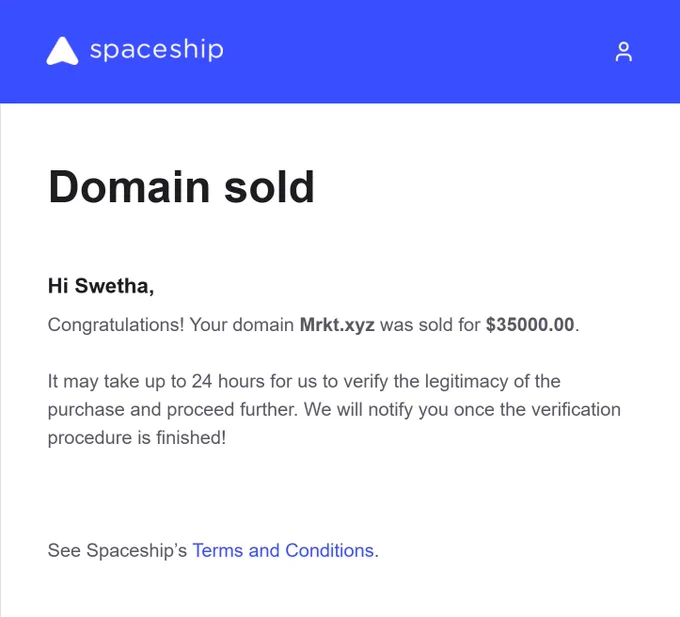The height and width of the screenshot is (617, 680).
Task: Click the words 'was sold for'
Action: coord(430,325)
